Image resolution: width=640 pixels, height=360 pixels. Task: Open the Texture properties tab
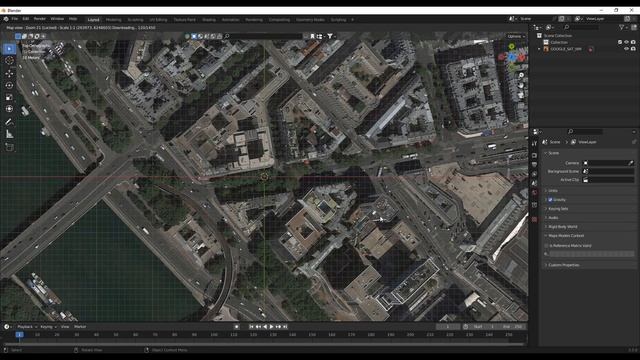pos(534,219)
